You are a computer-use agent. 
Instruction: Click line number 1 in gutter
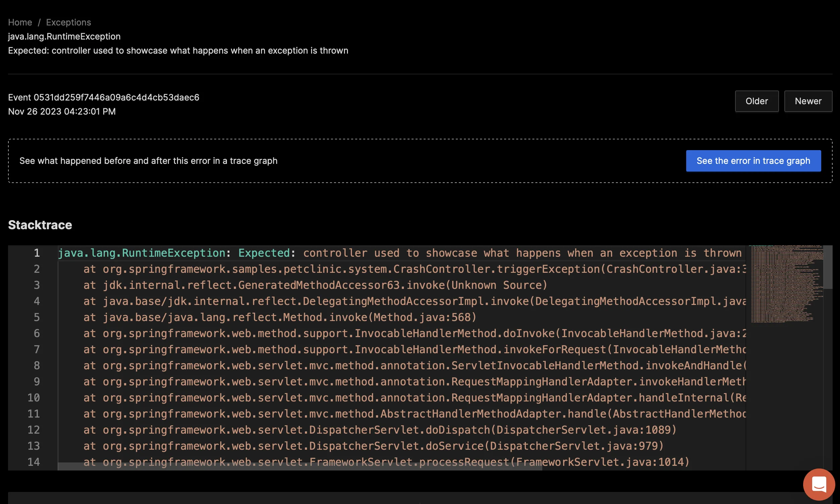37,253
